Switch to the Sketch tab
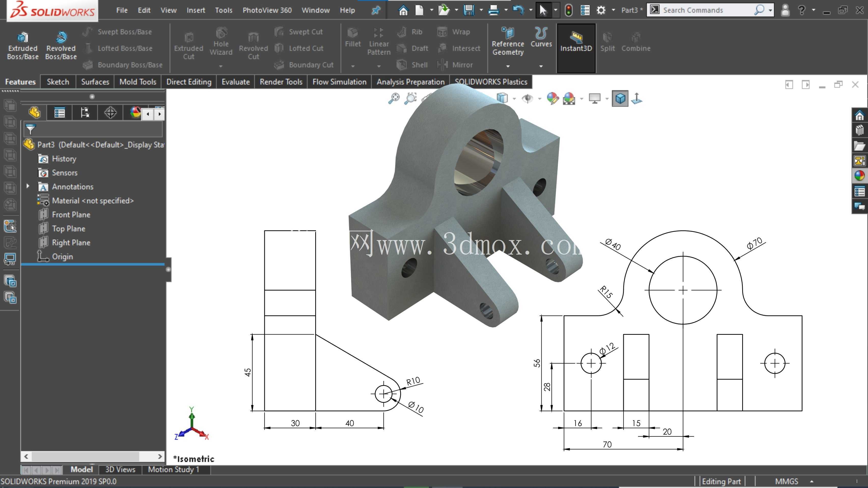 (x=58, y=82)
